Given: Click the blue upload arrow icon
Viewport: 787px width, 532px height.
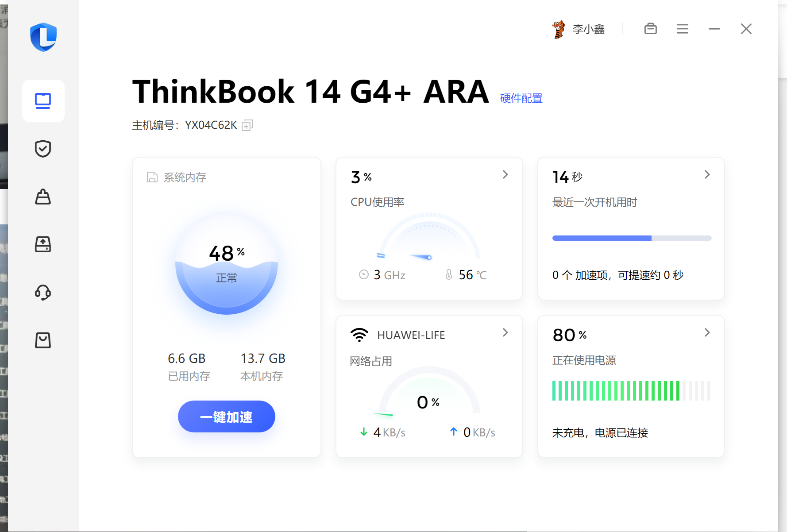Looking at the screenshot, I should tap(453, 432).
